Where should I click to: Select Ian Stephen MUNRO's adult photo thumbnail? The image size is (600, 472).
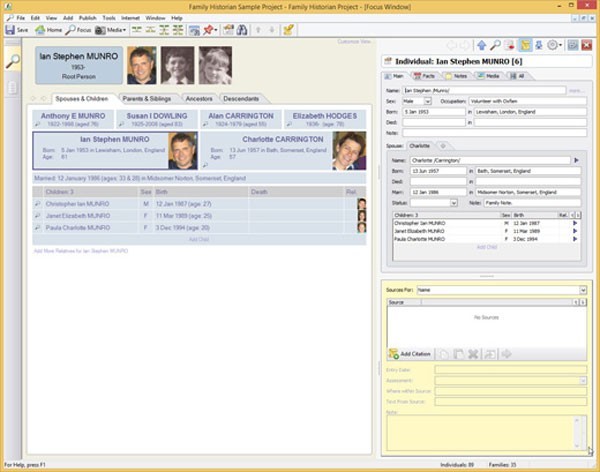[141, 65]
